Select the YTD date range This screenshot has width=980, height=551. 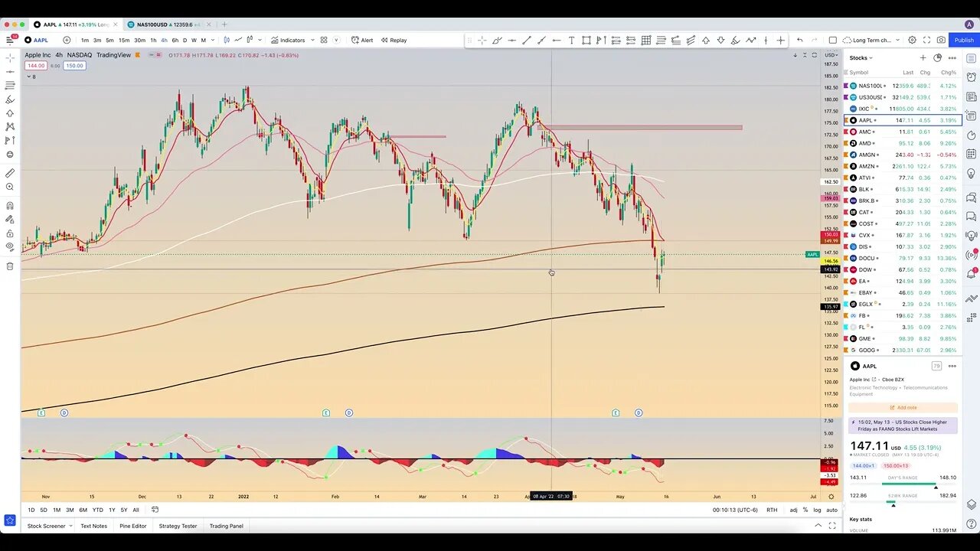(x=98, y=510)
